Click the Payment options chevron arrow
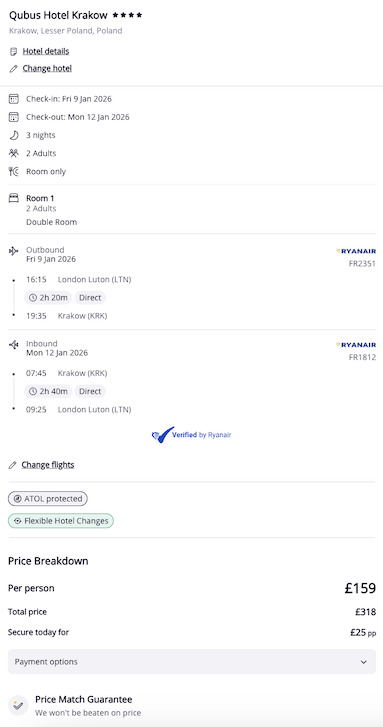Image resolution: width=383 pixels, height=727 pixels. tap(364, 662)
